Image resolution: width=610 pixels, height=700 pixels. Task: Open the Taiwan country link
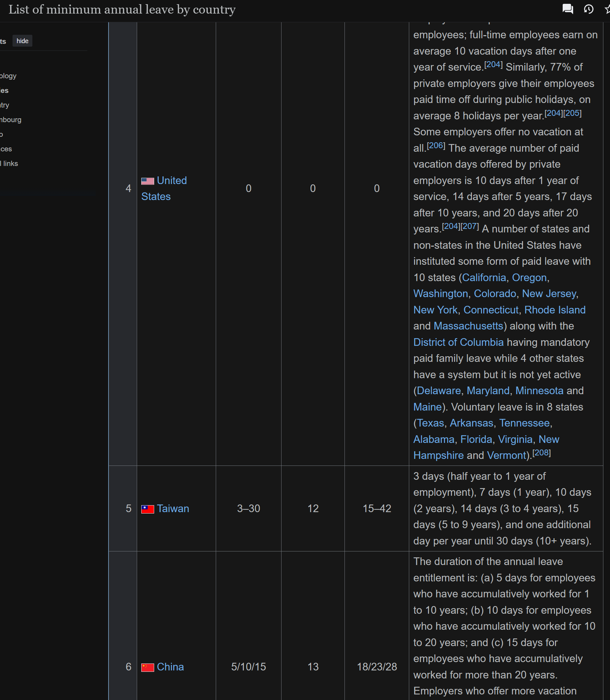coord(173,509)
